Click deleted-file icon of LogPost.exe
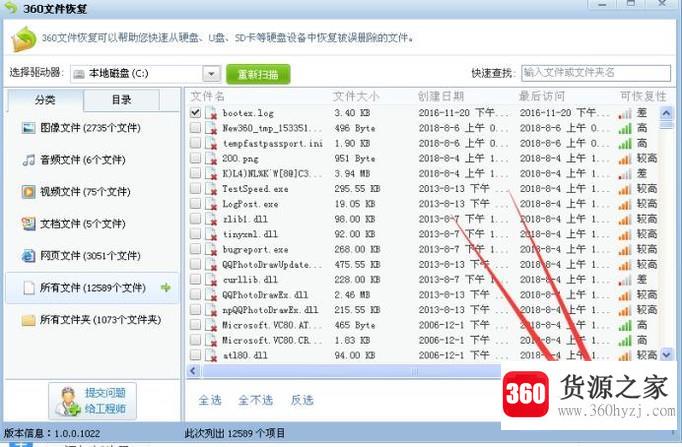The image size is (682, 447). coord(211,204)
